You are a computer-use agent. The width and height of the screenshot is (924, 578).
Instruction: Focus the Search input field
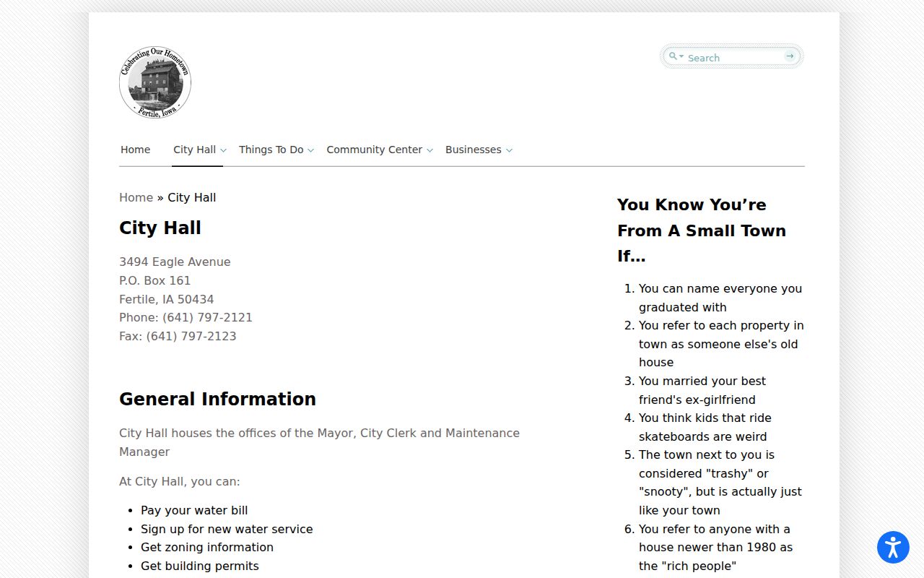[733, 57]
